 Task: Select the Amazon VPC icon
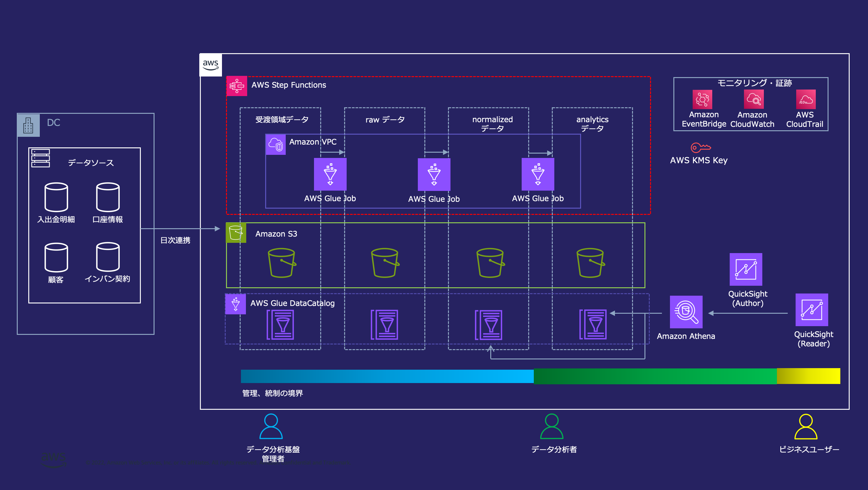pyautogui.click(x=276, y=145)
